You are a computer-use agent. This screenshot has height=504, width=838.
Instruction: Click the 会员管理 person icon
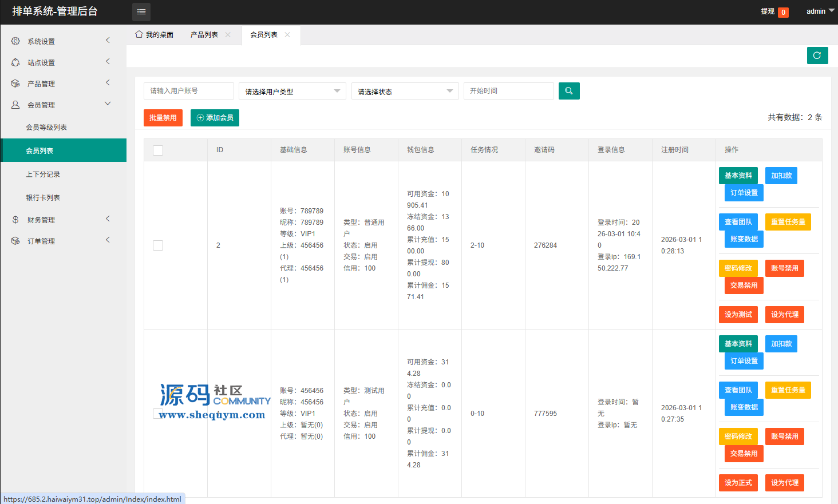(x=15, y=105)
